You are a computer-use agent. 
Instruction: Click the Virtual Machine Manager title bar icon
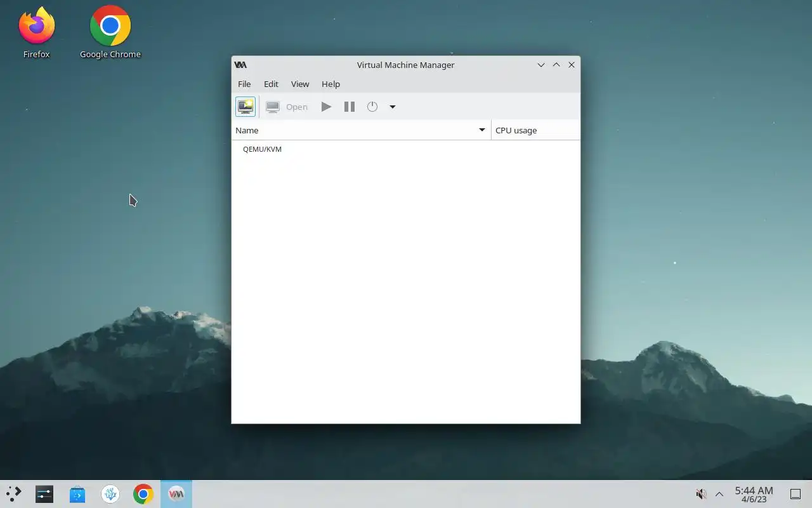point(240,65)
